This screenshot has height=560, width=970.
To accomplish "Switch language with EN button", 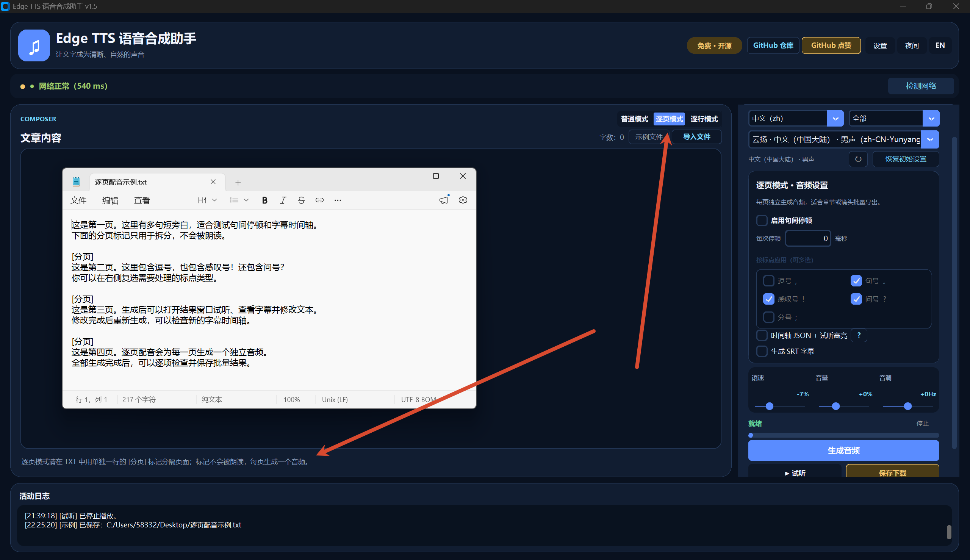I will coord(940,45).
